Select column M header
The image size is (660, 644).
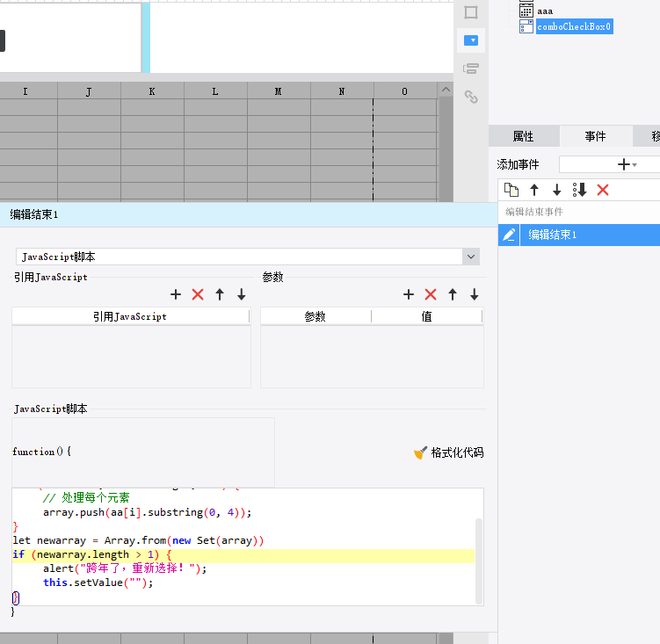tap(279, 90)
